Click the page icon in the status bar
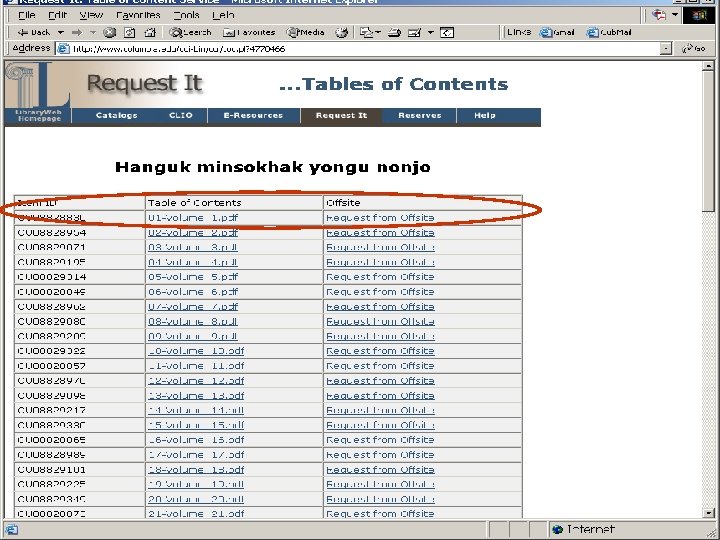 [x=12, y=530]
